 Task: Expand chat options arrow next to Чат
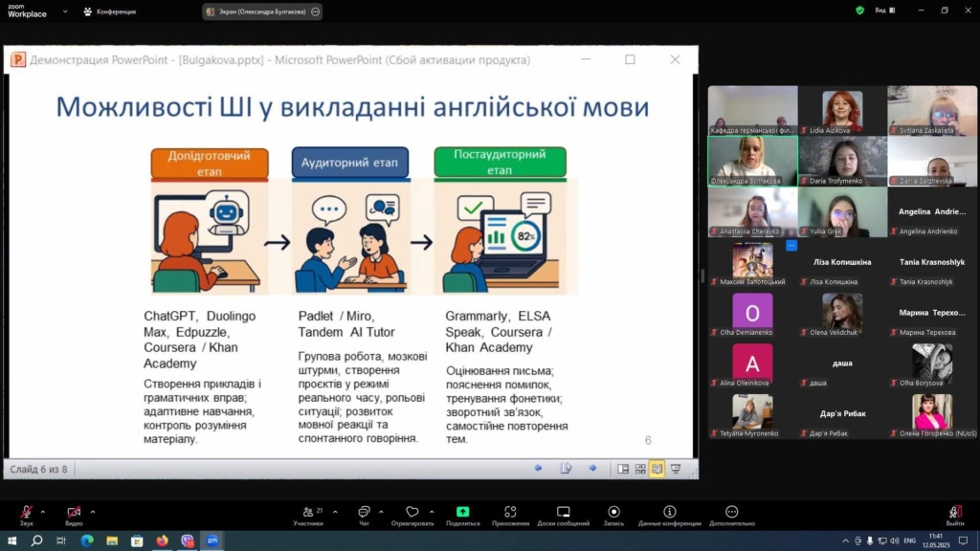381,513
